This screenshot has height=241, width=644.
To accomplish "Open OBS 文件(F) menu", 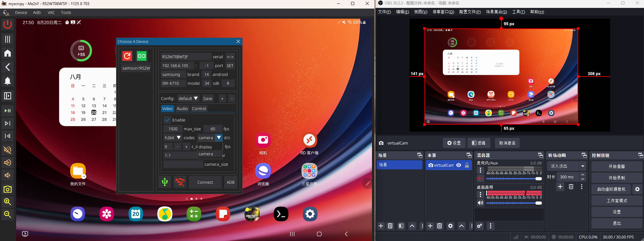I will pos(384,12).
